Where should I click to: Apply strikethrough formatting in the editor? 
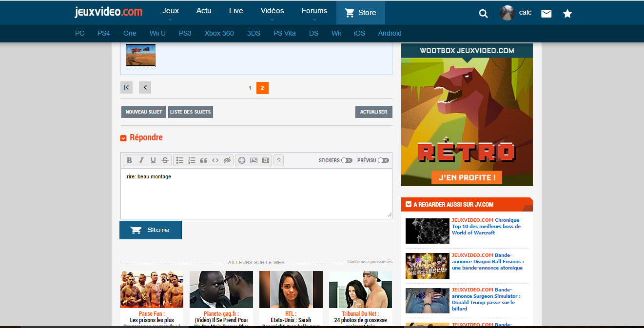click(165, 160)
